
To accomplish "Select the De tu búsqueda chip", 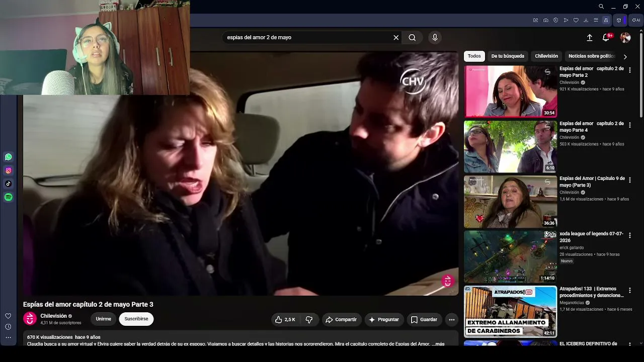I will 508,56.
